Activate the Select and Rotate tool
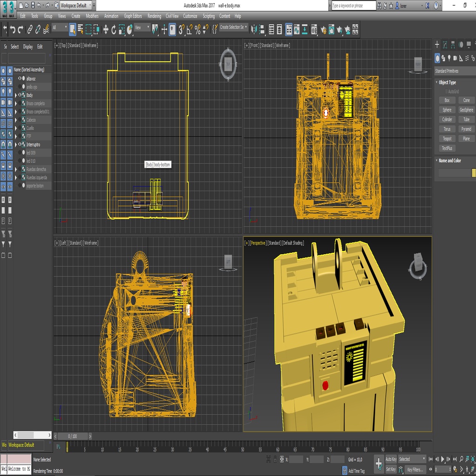 click(114, 29)
